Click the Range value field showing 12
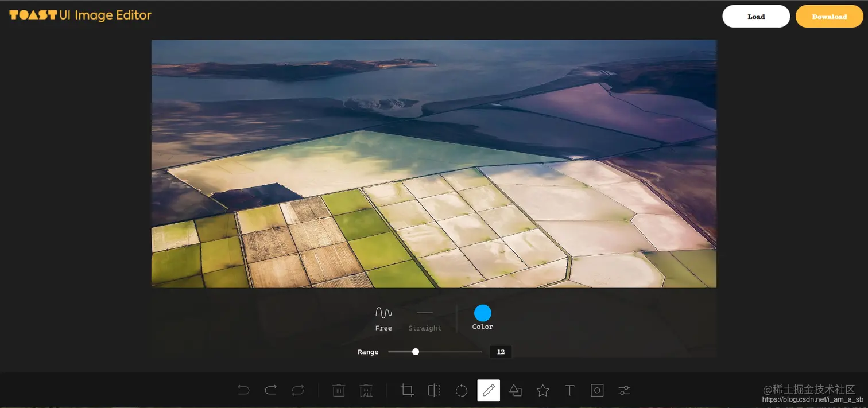868x408 pixels. 501,352
